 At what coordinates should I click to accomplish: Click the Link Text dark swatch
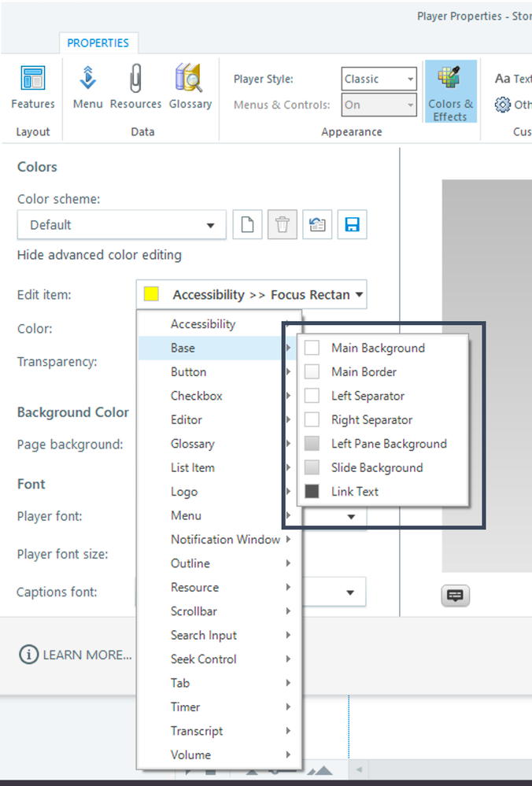[x=312, y=491]
